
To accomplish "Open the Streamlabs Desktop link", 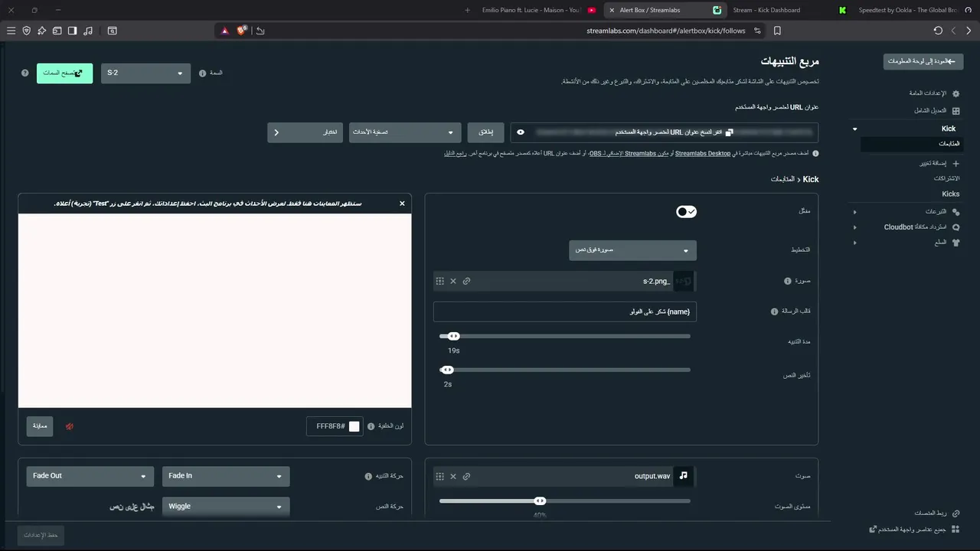I will tap(703, 154).
